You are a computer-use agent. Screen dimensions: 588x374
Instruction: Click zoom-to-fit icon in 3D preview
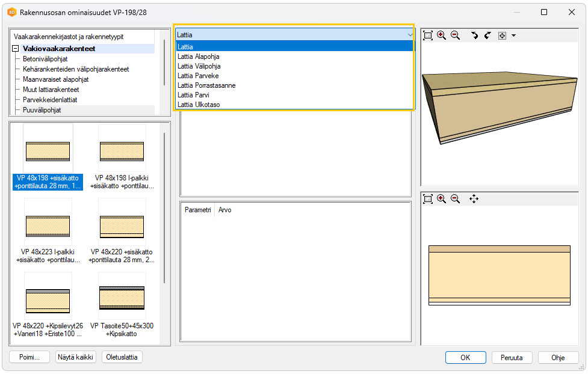coord(428,35)
